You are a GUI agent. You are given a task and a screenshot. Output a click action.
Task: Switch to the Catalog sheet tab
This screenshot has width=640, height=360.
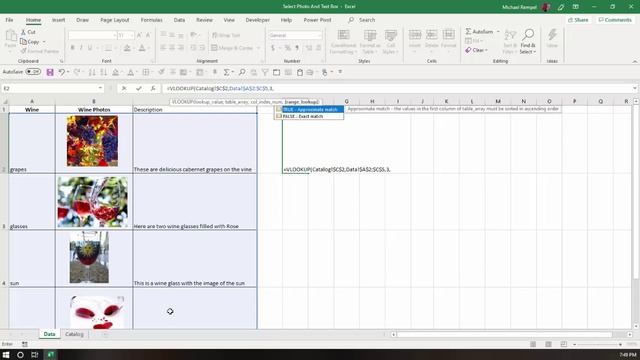point(74,334)
